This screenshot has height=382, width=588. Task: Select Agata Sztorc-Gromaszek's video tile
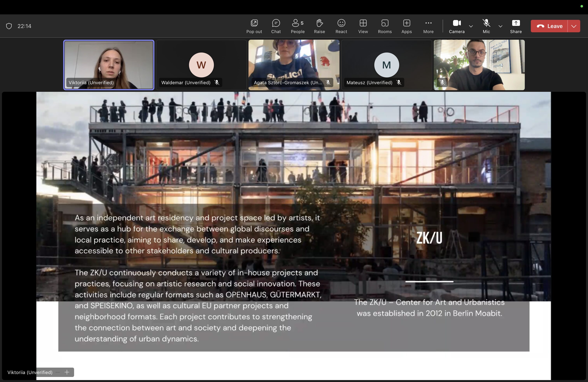click(x=294, y=65)
